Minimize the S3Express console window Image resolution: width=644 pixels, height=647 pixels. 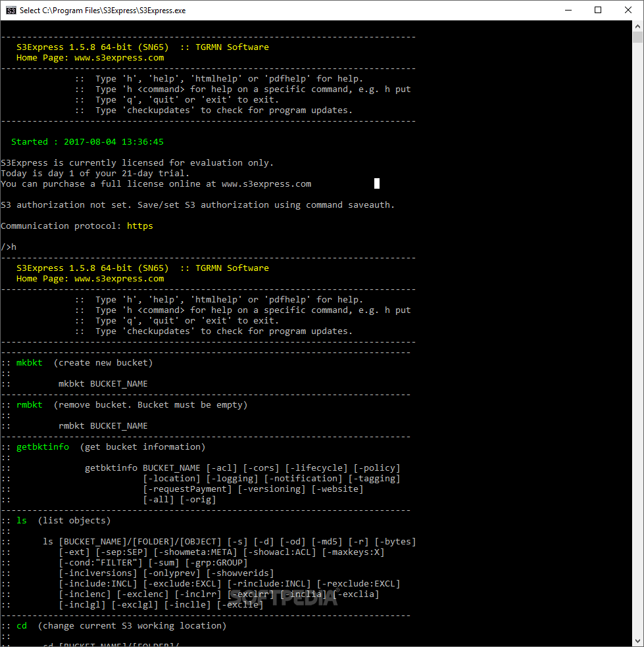click(568, 11)
